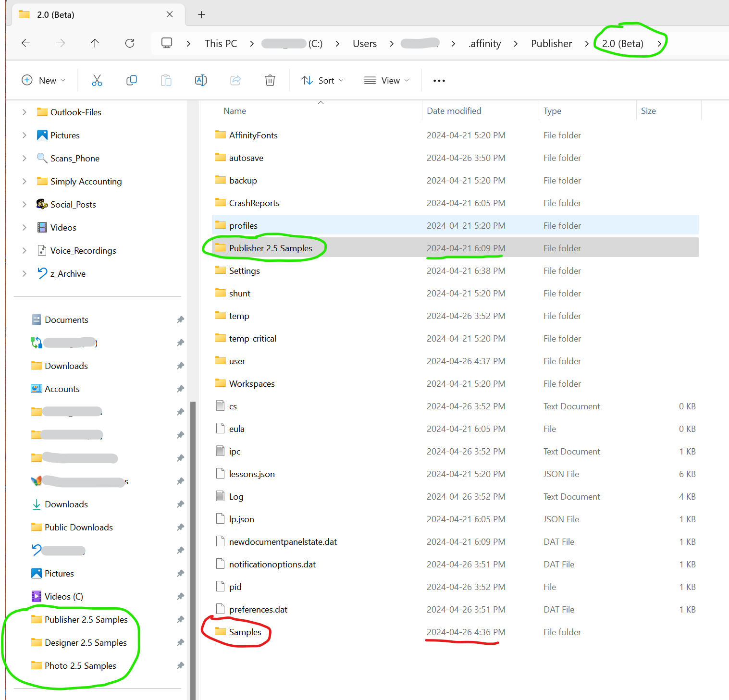Click pin icon beside Videos (C)

tap(180, 596)
